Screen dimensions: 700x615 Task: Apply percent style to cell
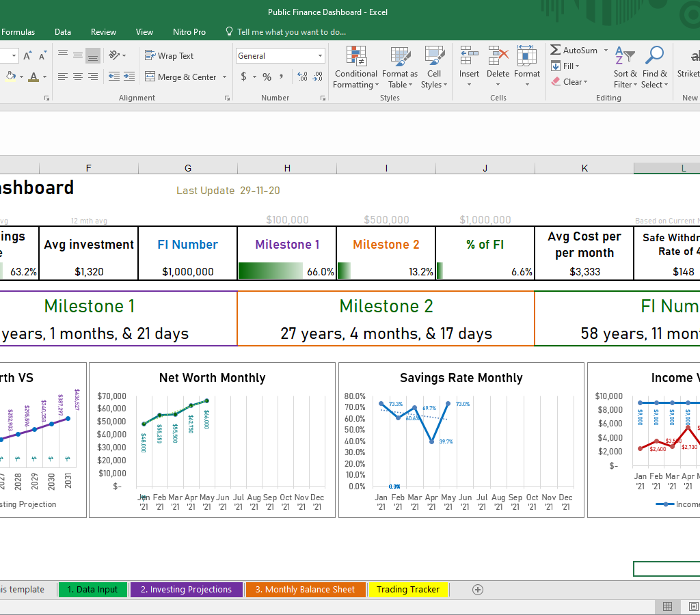pos(267,77)
